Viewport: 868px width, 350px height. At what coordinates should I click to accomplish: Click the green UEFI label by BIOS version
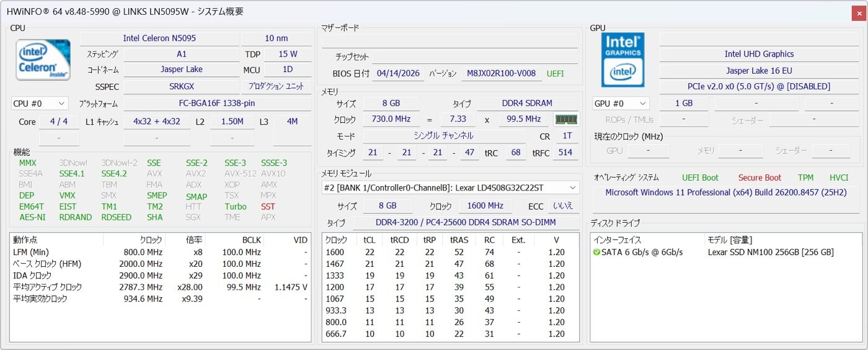tap(556, 73)
